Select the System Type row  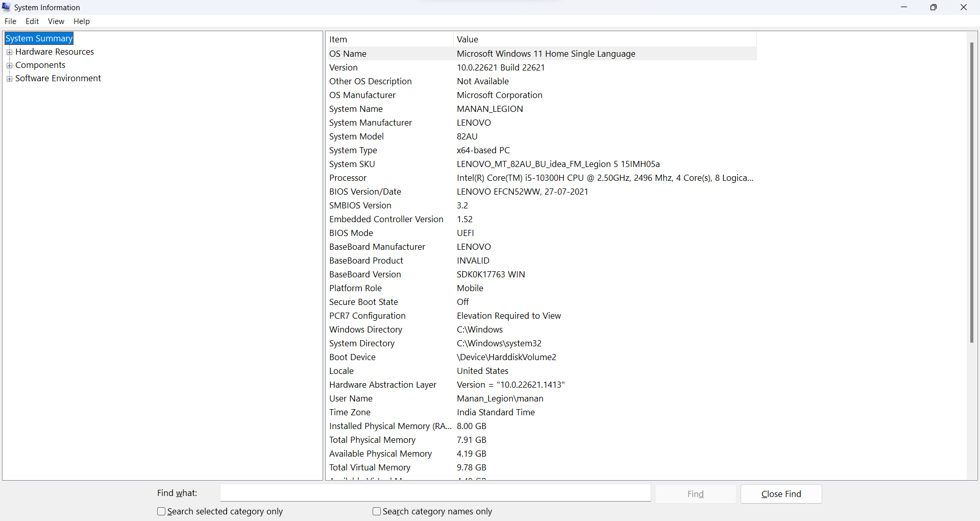(541, 150)
